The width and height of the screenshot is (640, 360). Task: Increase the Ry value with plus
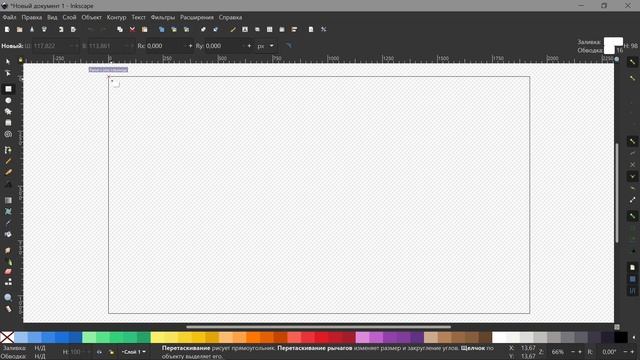249,46
